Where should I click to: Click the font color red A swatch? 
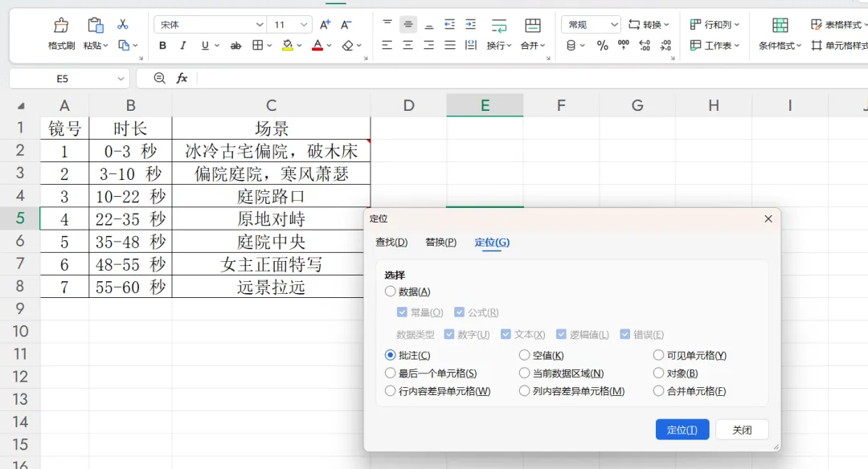coord(317,45)
